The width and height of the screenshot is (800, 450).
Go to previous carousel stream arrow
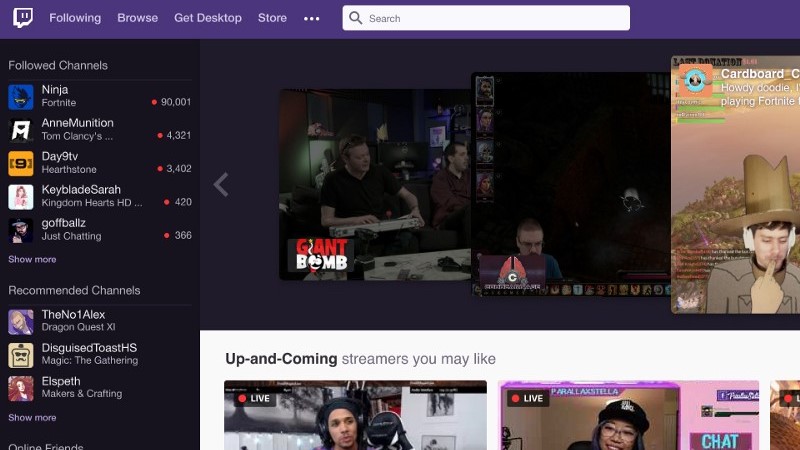221,185
